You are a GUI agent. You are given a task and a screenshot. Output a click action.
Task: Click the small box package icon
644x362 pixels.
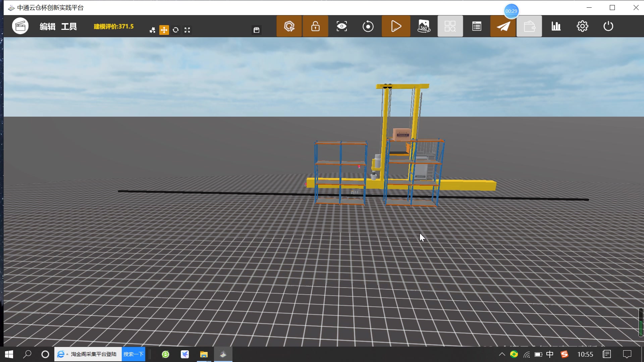click(257, 30)
